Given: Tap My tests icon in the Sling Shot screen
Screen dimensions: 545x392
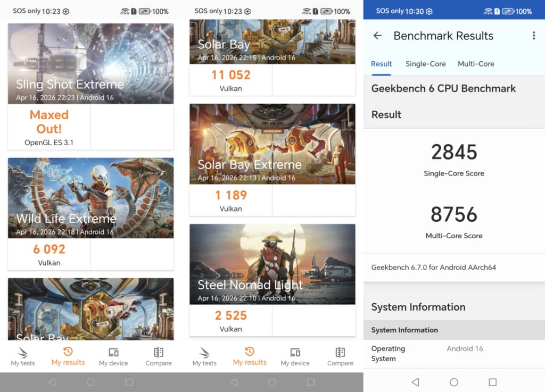Looking at the screenshot, I should tap(23, 352).
